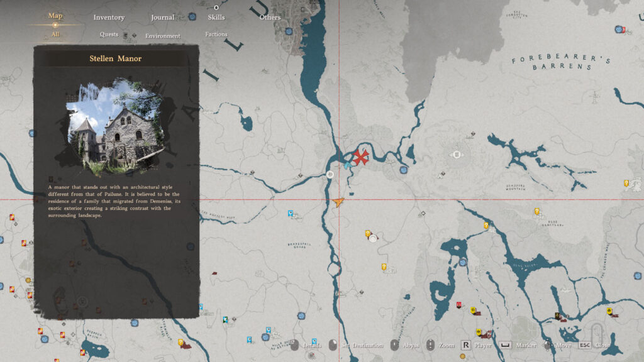Select blue quest flag above Beakerfall Gorge label
Viewport: 644px width, 362px height.
pos(291,214)
